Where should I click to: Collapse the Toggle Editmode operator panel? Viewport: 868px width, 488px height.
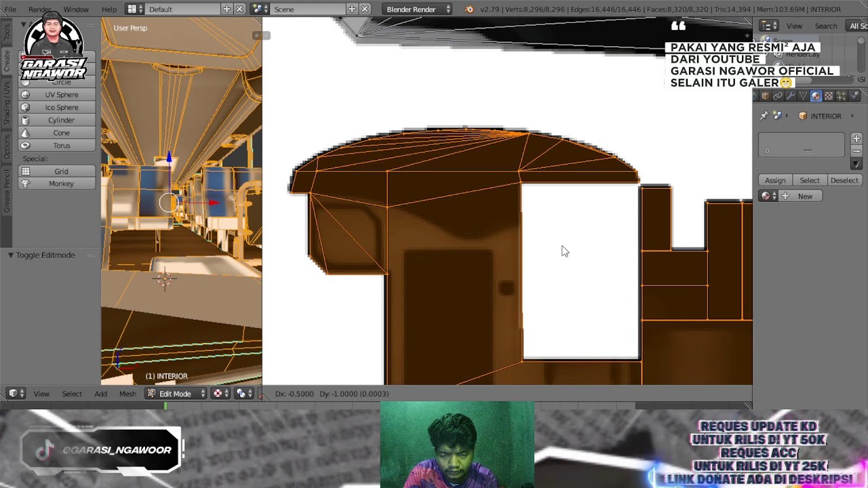pyautogui.click(x=11, y=255)
